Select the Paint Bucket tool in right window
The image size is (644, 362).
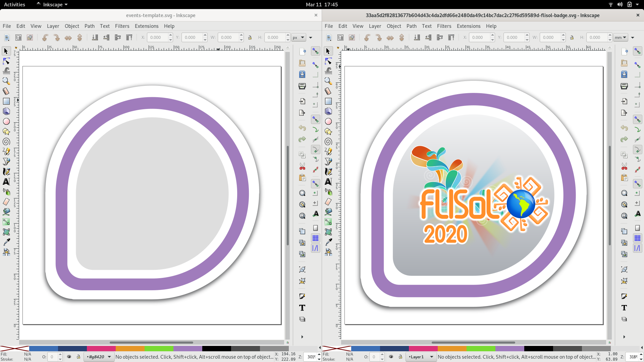pos(328,212)
